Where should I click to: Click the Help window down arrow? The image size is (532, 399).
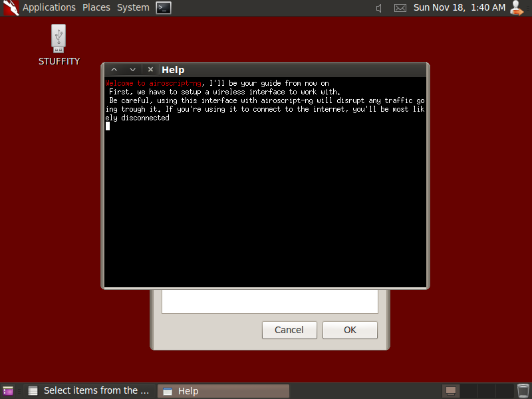click(x=132, y=70)
